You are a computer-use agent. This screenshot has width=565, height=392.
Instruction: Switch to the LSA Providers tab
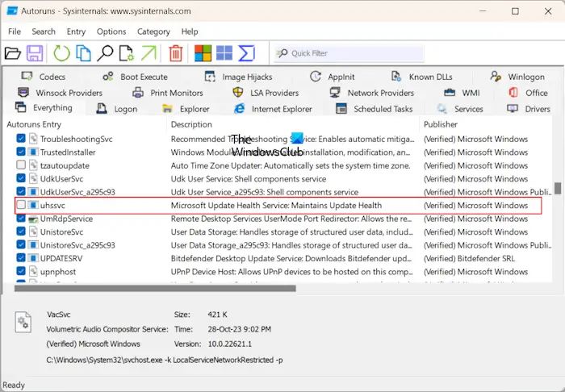266,93
